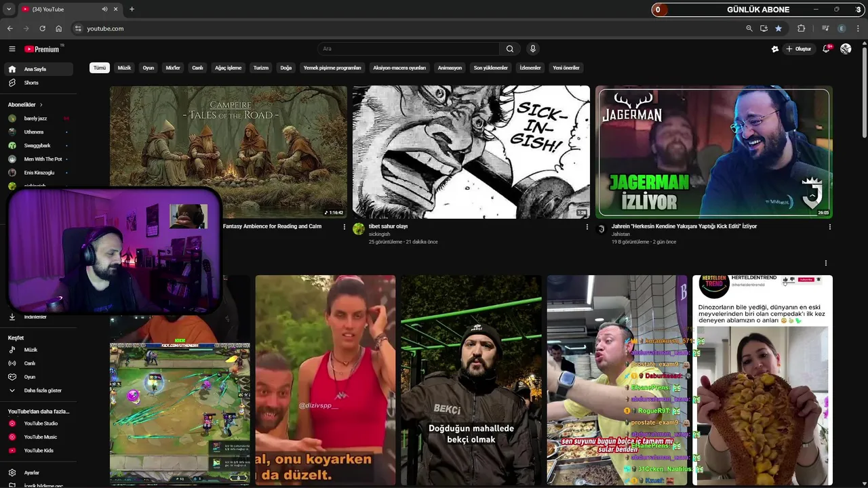Open the Chrome three-dot menu
Image resolution: width=868 pixels, height=488 pixels.
[x=858, y=28]
